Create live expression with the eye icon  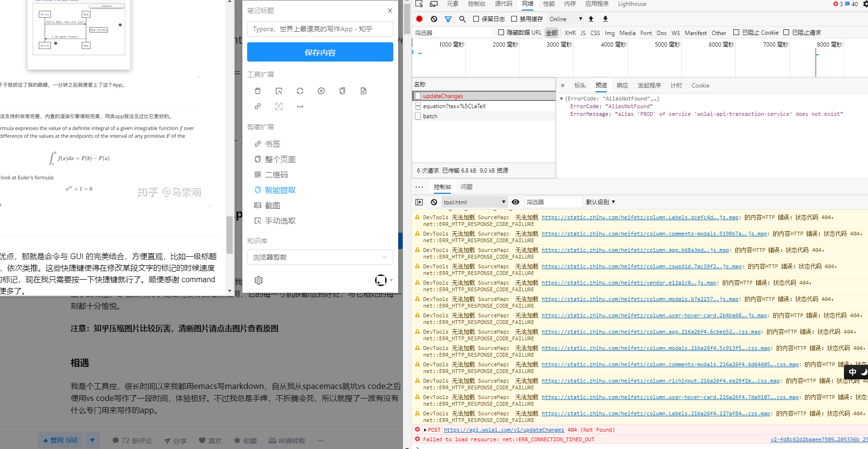(x=515, y=202)
